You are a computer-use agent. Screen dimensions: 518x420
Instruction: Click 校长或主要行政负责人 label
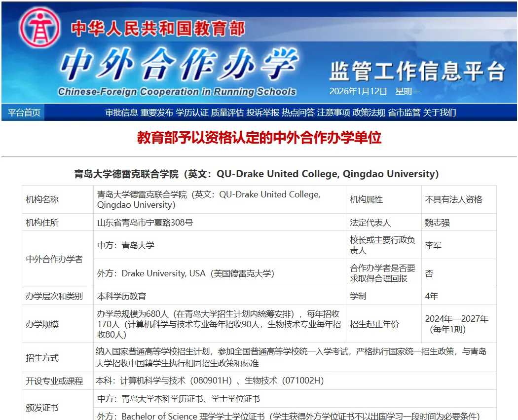point(382,245)
